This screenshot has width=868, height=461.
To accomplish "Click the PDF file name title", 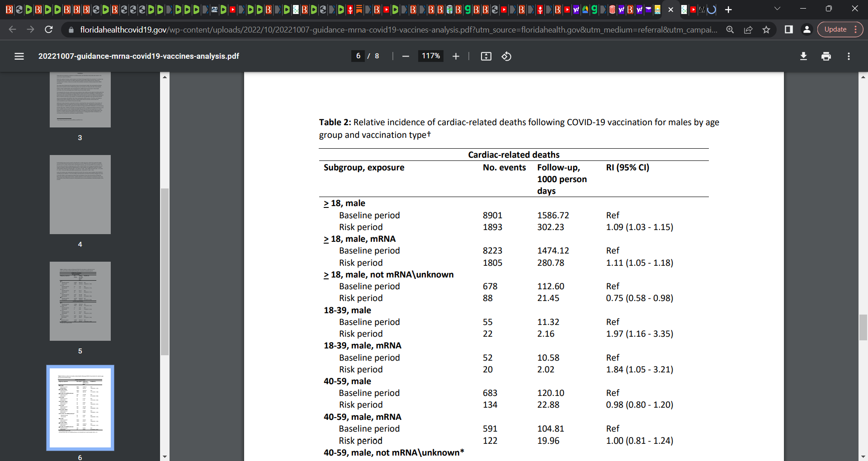I will tap(138, 56).
